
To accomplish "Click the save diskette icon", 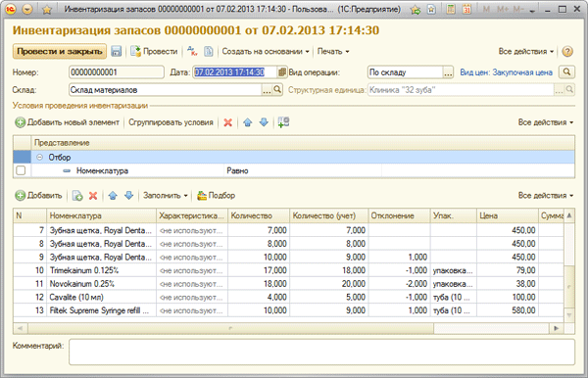I will coord(117,51).
